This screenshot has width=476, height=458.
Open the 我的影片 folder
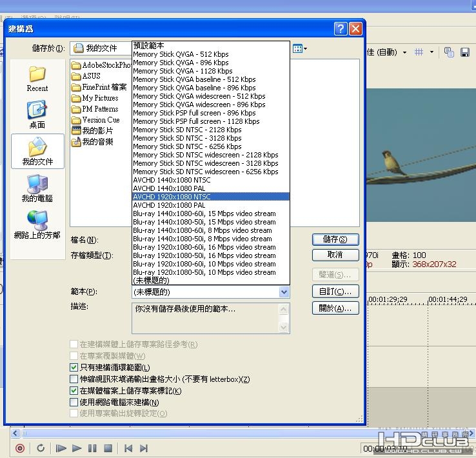[x=92, y=131]
